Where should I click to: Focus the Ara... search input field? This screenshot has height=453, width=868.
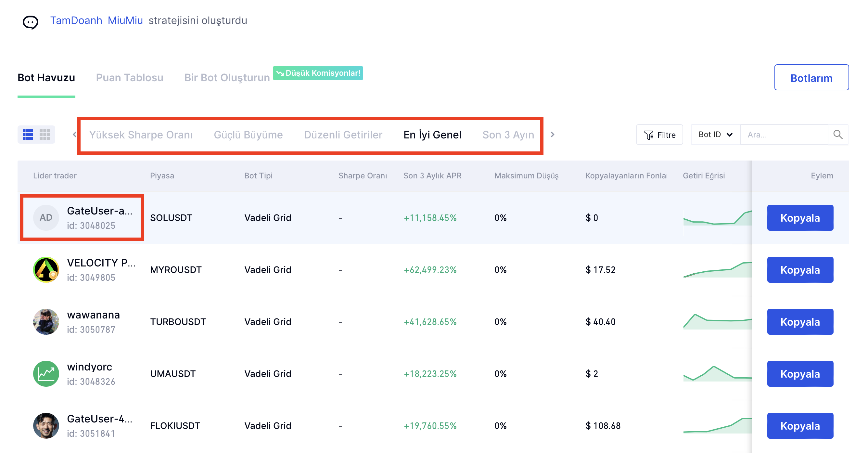(x=783, y=135)
